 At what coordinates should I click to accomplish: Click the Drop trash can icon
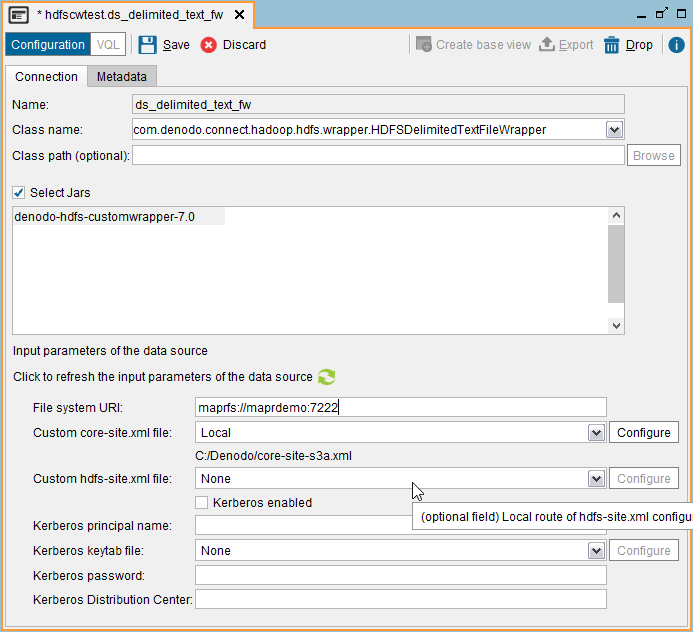tap(611, 45)
